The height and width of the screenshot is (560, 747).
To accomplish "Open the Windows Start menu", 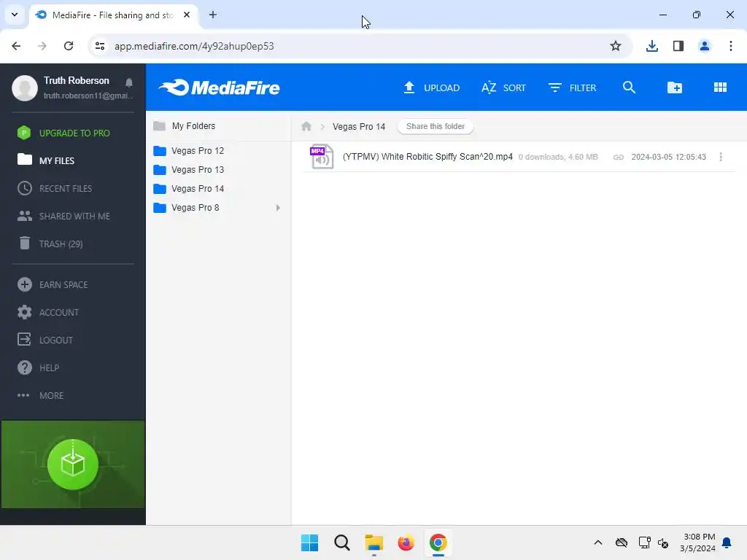I will click(309, 542).
